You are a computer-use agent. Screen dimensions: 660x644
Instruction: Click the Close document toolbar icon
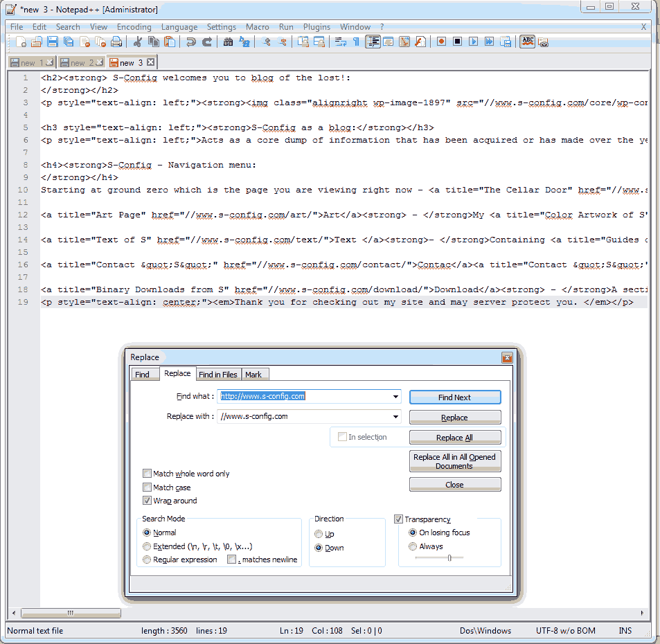point(84,42)
